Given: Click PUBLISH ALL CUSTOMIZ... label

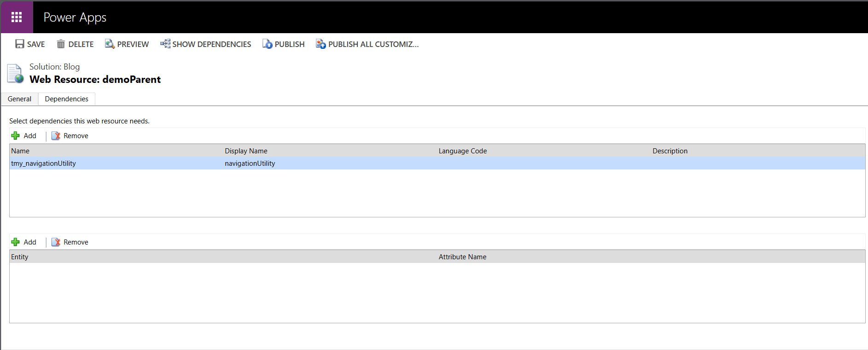Looking at the screenshot, I should tap(373, 44).
